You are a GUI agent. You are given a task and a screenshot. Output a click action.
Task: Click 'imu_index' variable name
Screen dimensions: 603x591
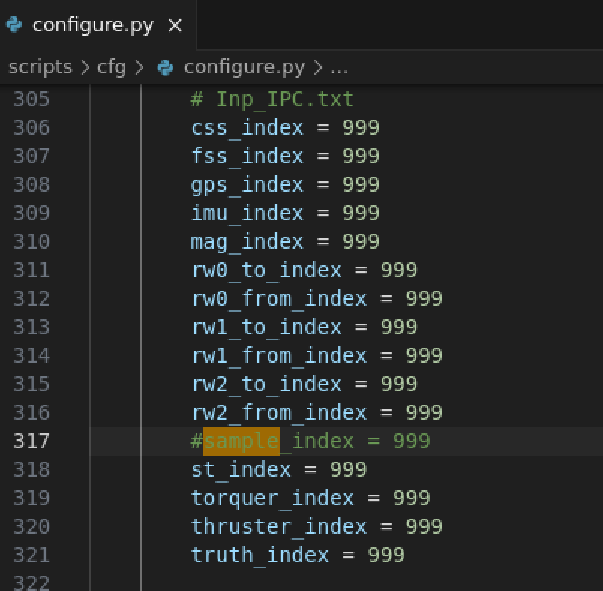point(247,213)
